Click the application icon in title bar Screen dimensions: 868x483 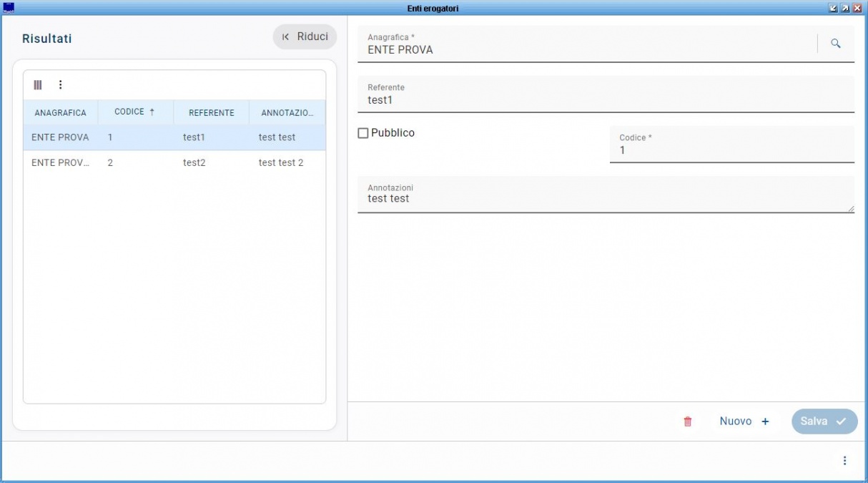click(9, 8)
